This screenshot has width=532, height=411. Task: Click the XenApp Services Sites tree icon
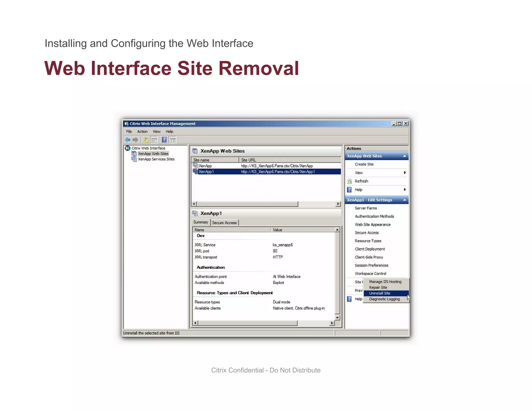coord(134,159)
